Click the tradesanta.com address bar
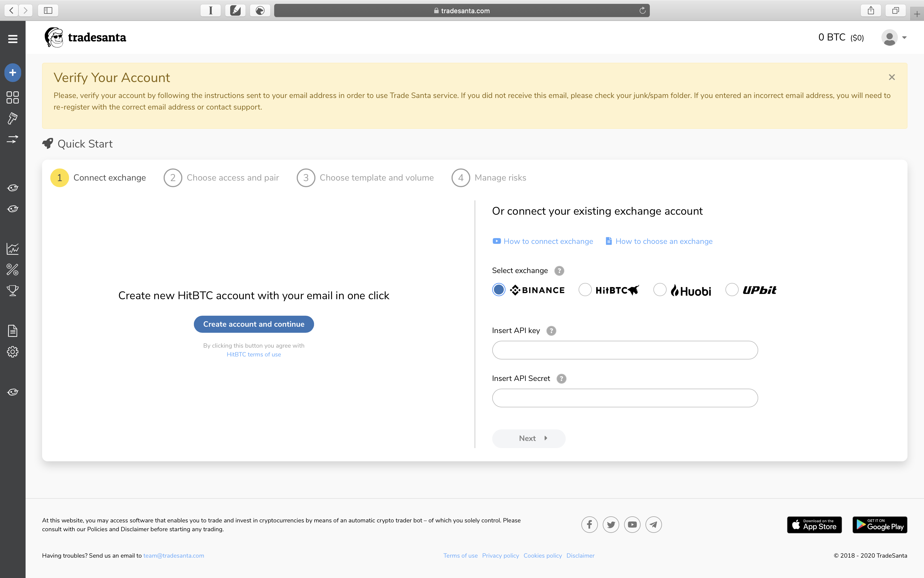924x578 pixels. tap(462, 10)
